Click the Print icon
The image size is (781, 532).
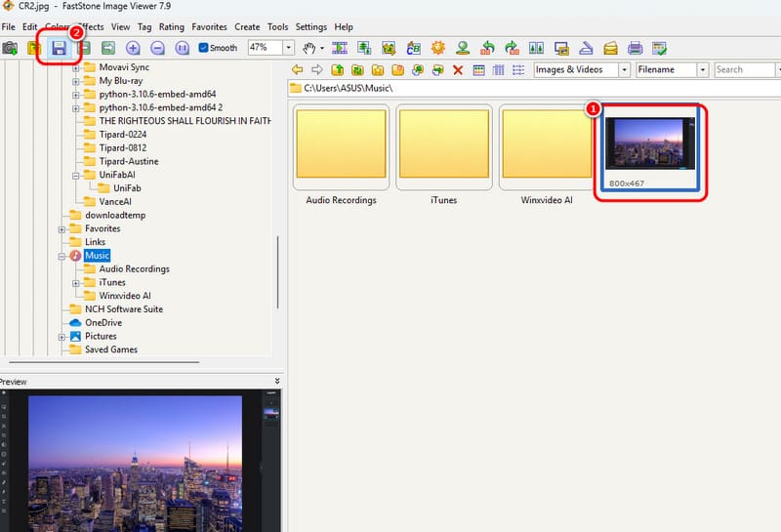click(x=636, y=48)
